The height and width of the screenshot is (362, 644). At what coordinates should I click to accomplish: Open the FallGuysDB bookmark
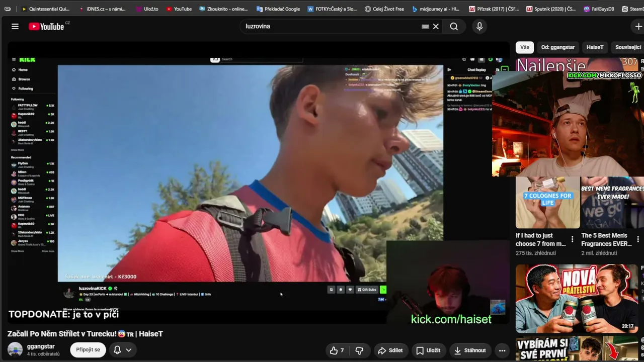(599, 9)
